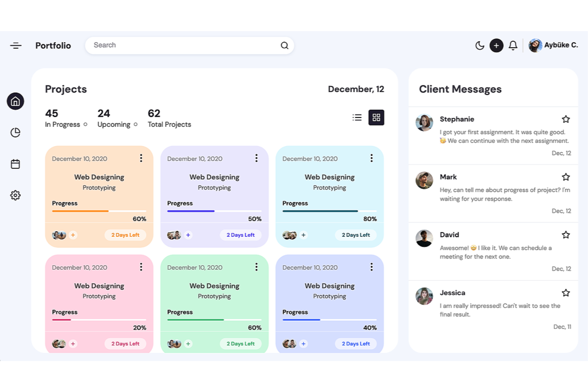Open the settings gear in the sidebar
The image size is (588, 392).
15,195
